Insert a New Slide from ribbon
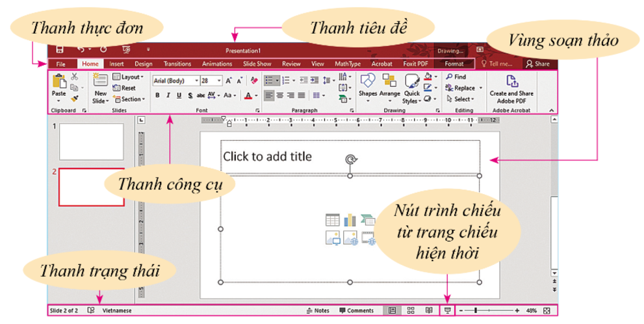This screenshot has width=644, height=324. point(100,87)
